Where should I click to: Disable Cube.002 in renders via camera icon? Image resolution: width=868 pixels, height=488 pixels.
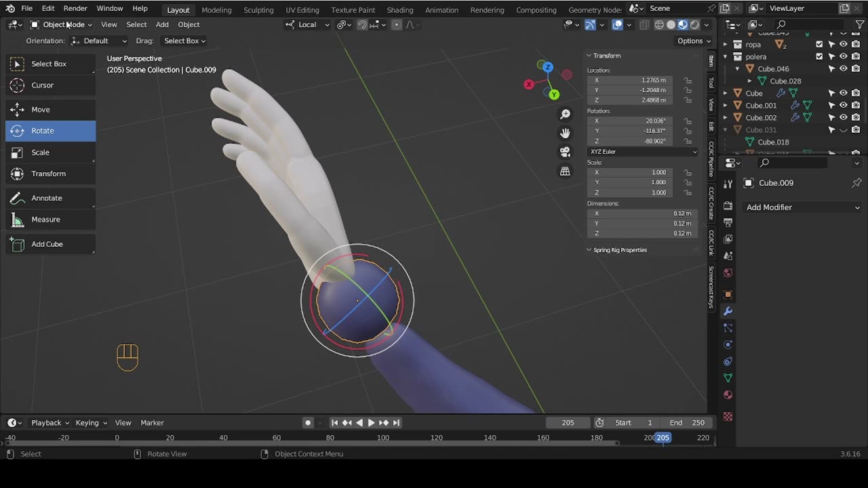pos(856,118)
